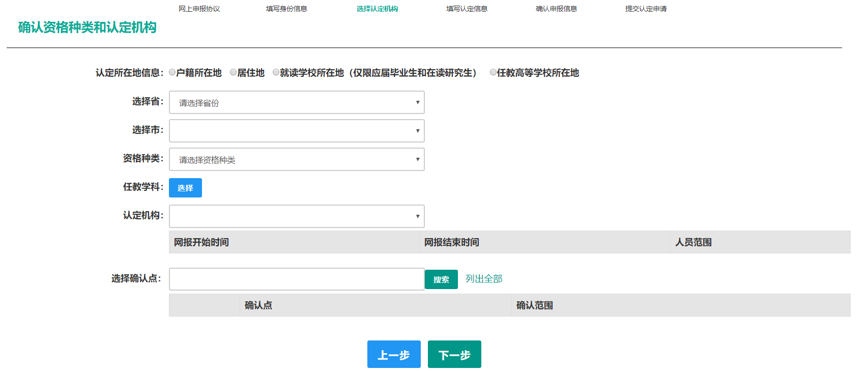Open the 选择省 province dropdown

297,102
